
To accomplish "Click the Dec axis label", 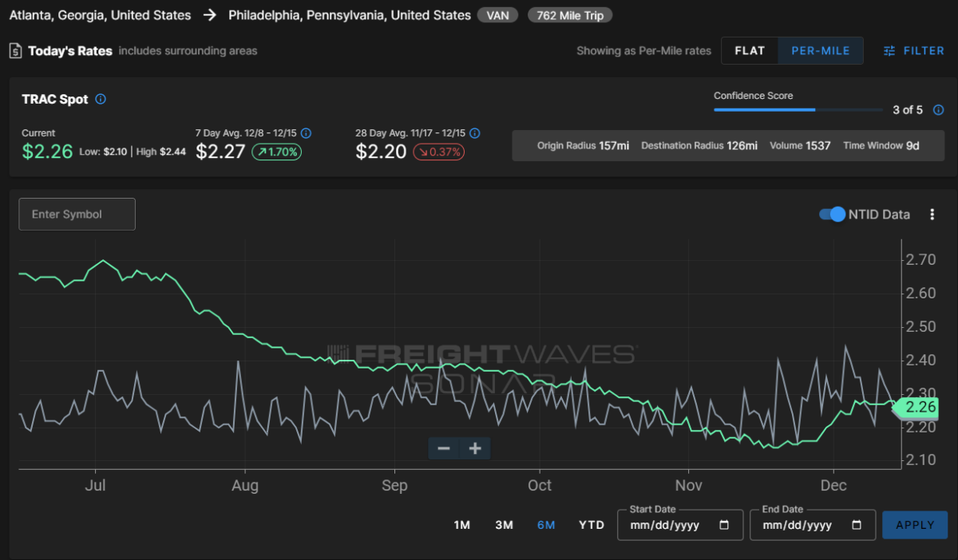I will (x=833, y=486).
